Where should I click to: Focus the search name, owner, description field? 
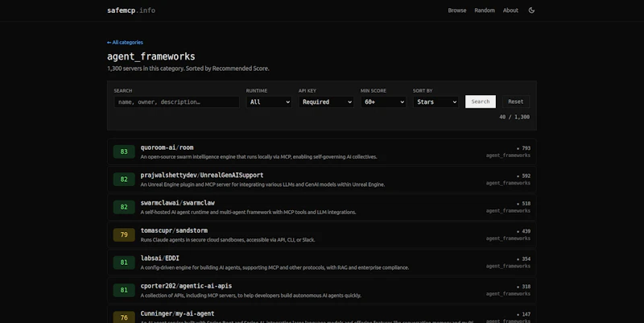point(176,102)
